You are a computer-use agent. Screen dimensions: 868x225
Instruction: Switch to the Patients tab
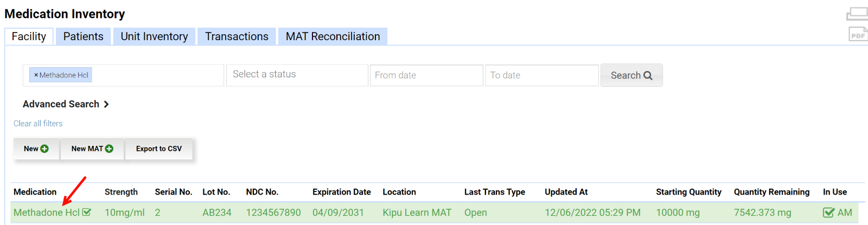pyautogui.click(x=83, y=36)
